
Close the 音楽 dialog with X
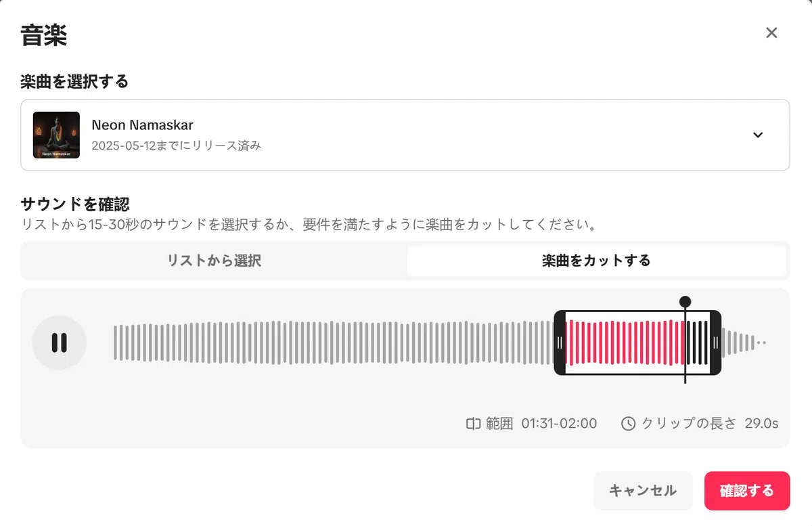coord(771,32)
